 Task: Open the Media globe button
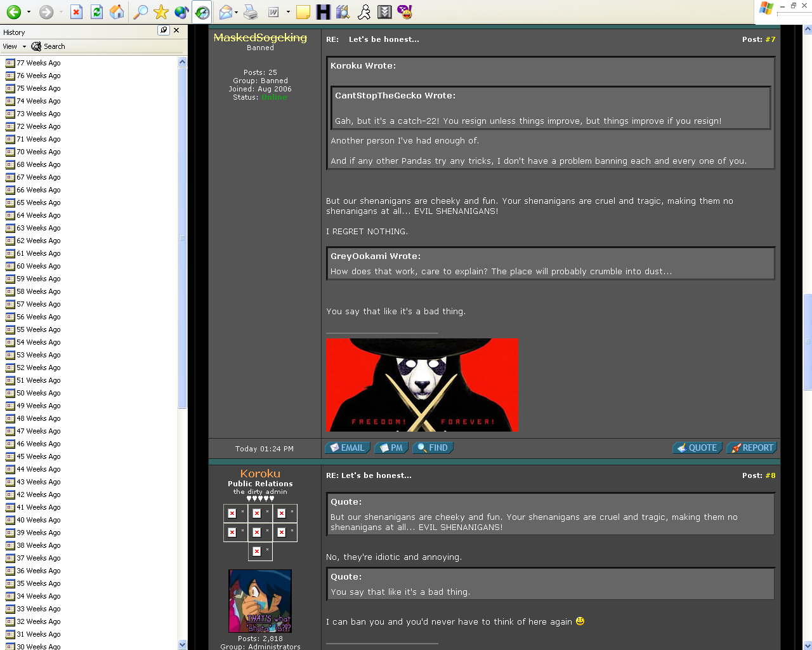(x=181, y=12)
